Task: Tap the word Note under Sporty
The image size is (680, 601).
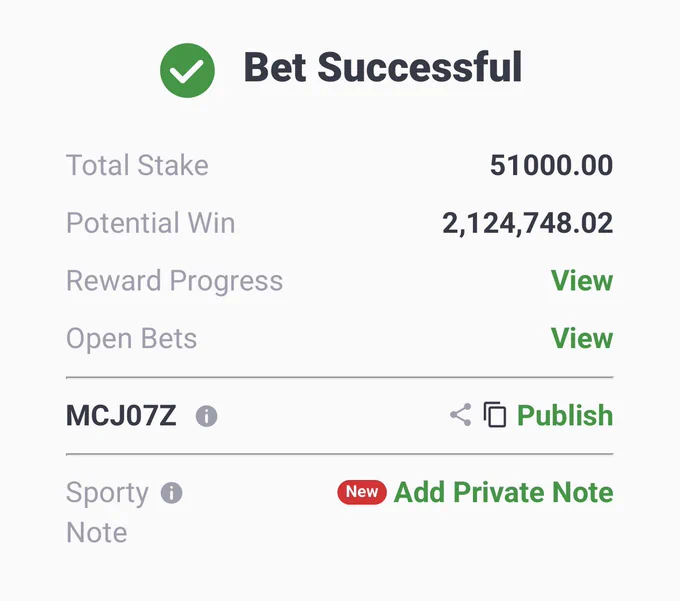Action: click(x=97, y=532)
